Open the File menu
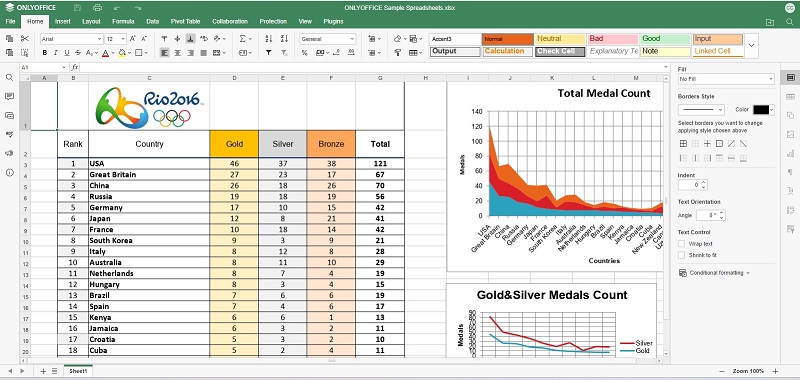Viewport: 800px width, 380px height. (10, 21)
